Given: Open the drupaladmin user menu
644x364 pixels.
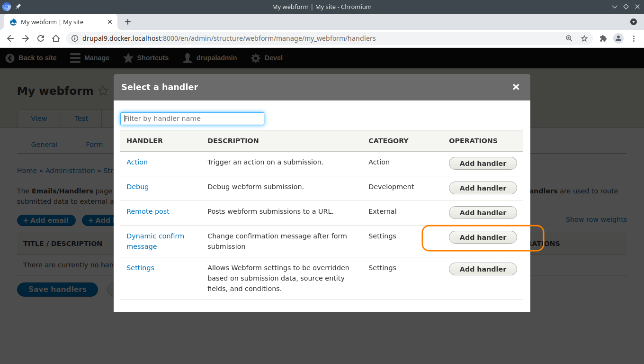Looking at the screenshot, I should [210, 58].
